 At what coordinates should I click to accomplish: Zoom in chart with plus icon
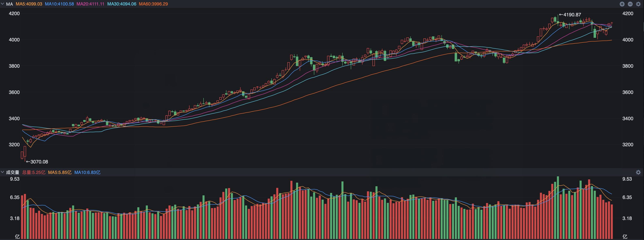click(622, 4)
